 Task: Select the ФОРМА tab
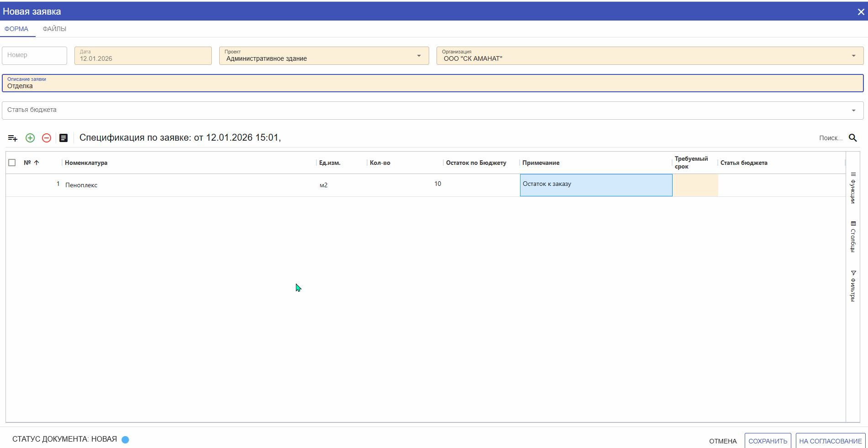click(x=16, y=29)
